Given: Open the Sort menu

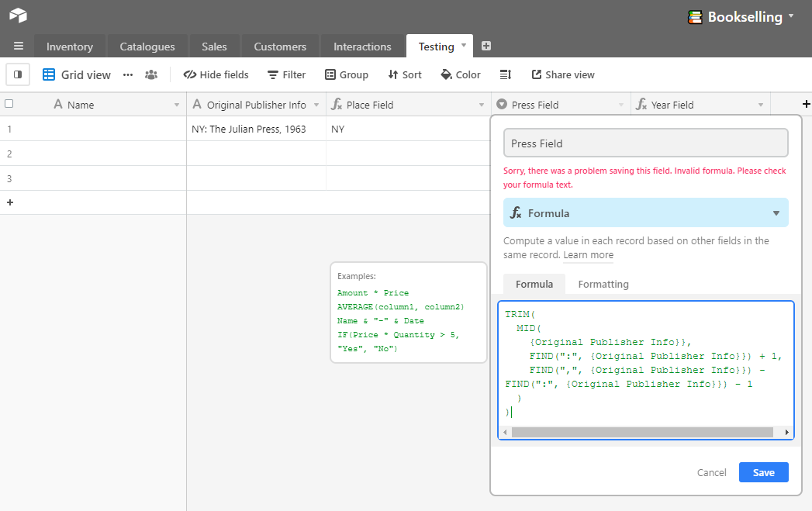Looking at the screenshot, I should (x=405, y=75).
